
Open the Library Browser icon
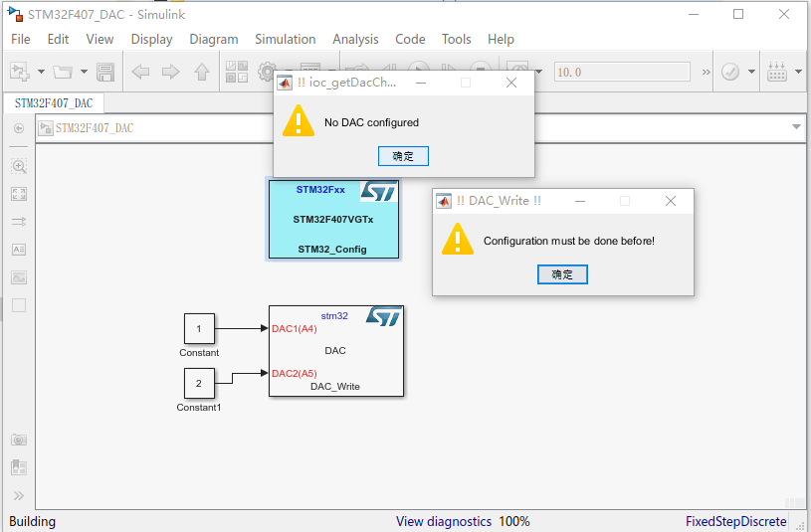coord(237,72)
